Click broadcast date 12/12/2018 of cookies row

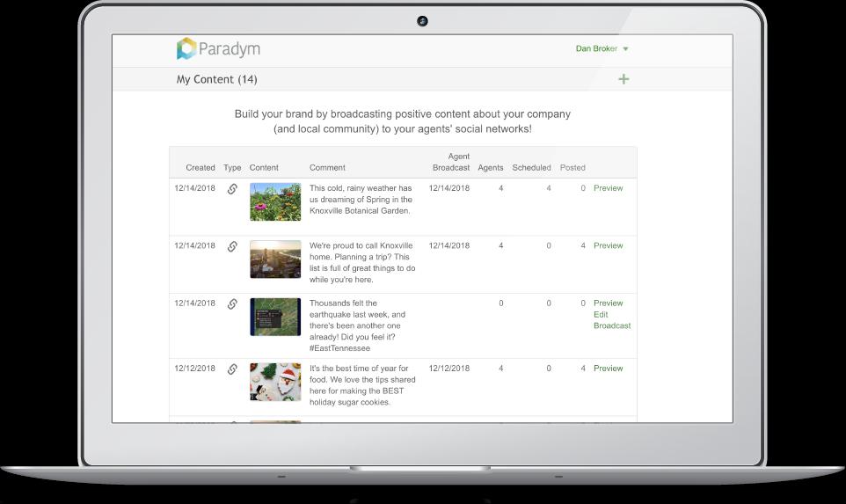[x=449, y=368]
